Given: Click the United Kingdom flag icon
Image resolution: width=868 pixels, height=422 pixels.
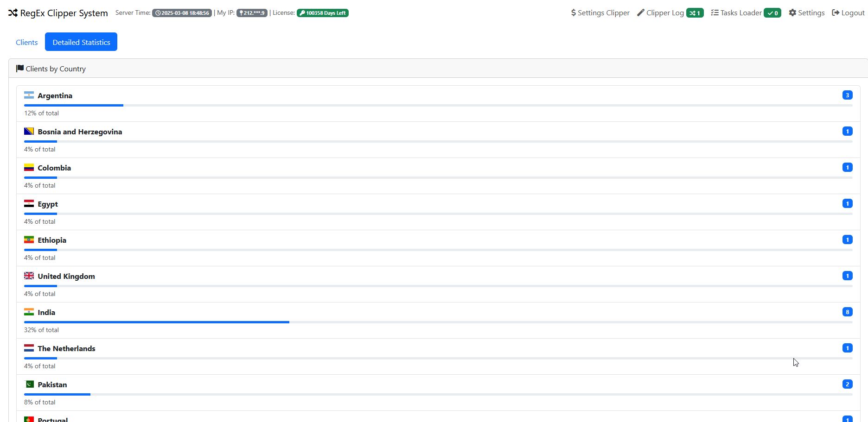Looking at the screenshot, I should pos(29,276).
